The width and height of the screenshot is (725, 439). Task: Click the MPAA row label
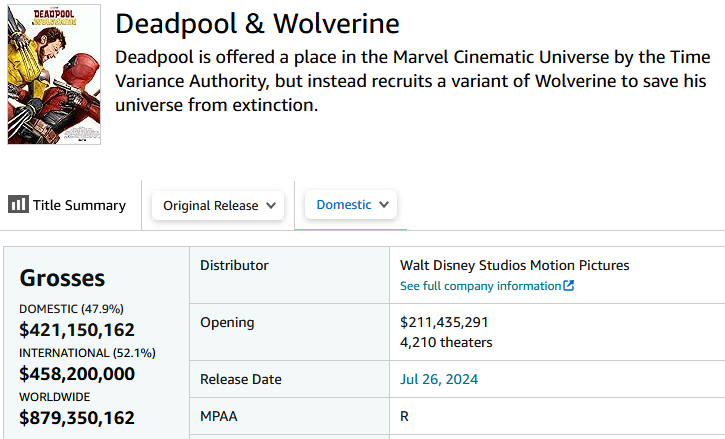click(219, 416)
